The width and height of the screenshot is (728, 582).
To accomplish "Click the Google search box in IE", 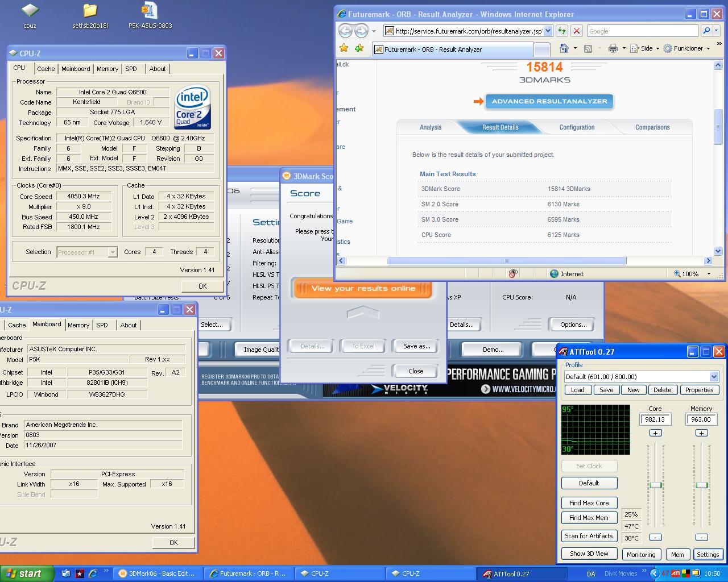I will (x=642, y=31).
